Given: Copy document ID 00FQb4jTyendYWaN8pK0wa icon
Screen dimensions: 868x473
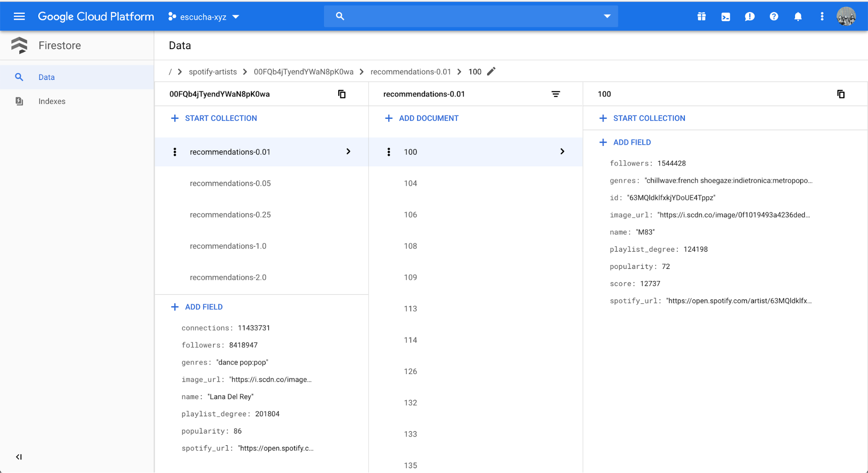Looking at the screenshot, I should pos(342,94).
